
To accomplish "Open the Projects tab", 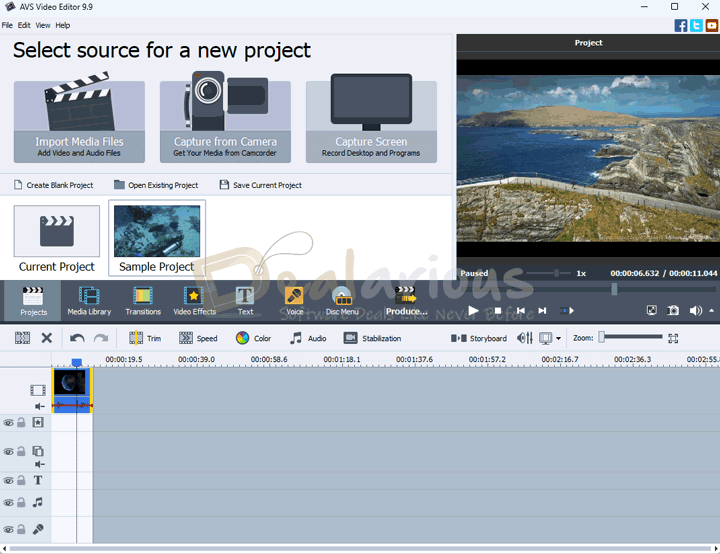I will coord(33,301).
